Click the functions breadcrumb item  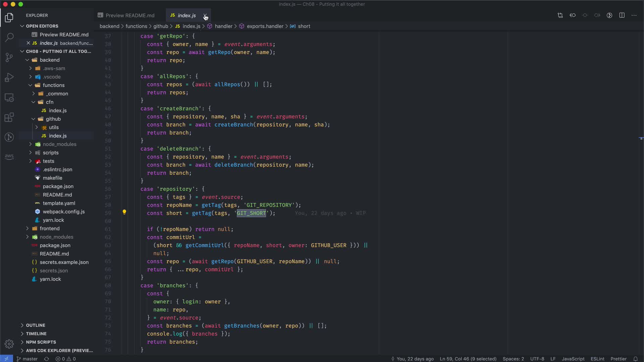pyautogui.click(x=136, y=26)
